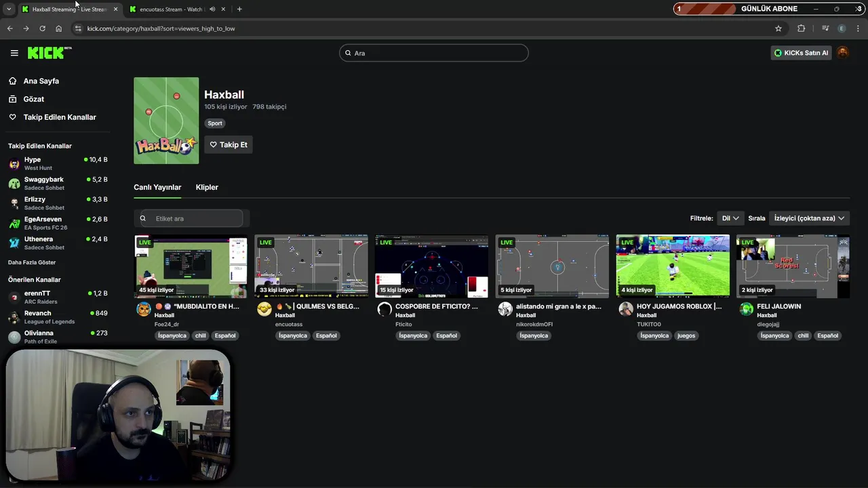Open the user profile avatar menu
868x488 pixels.
[x=842, y=53]
